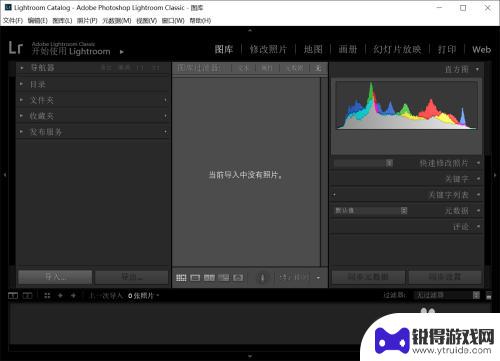Select the Painter spray can tool
The image size is (500, 361).
click(262, 277)
